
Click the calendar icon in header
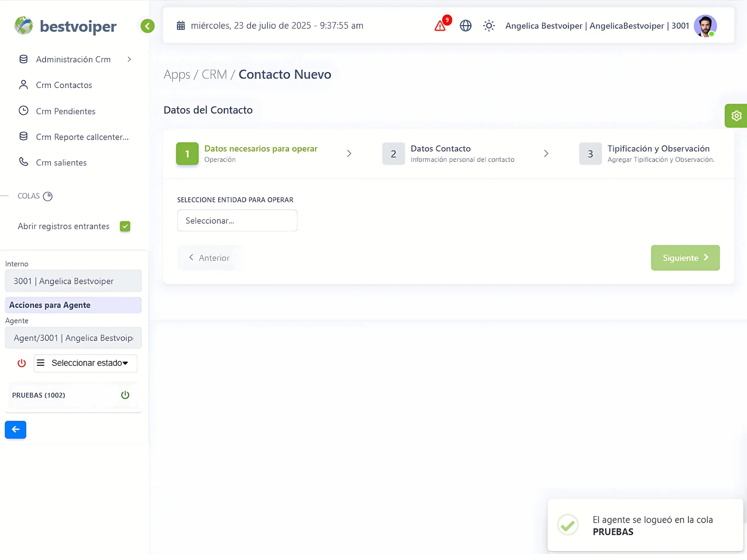pyautogui.click(x=181, y=25)
